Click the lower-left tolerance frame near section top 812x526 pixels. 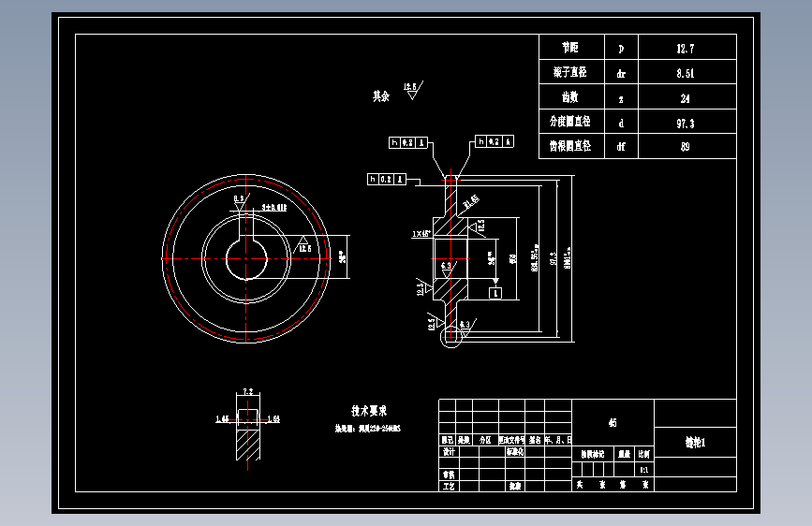pyautogui.click(x=386, y=179)
